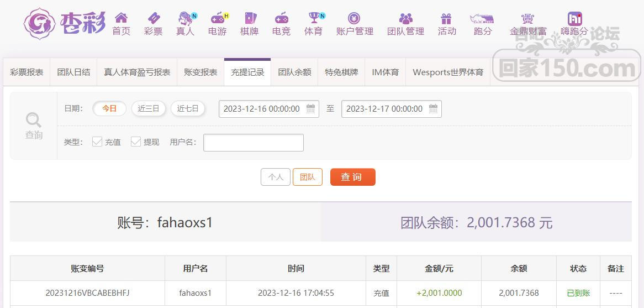This screenshot has width=644, height=308.
Task: Select the 近三日 date range option
Action: point(148,108)
